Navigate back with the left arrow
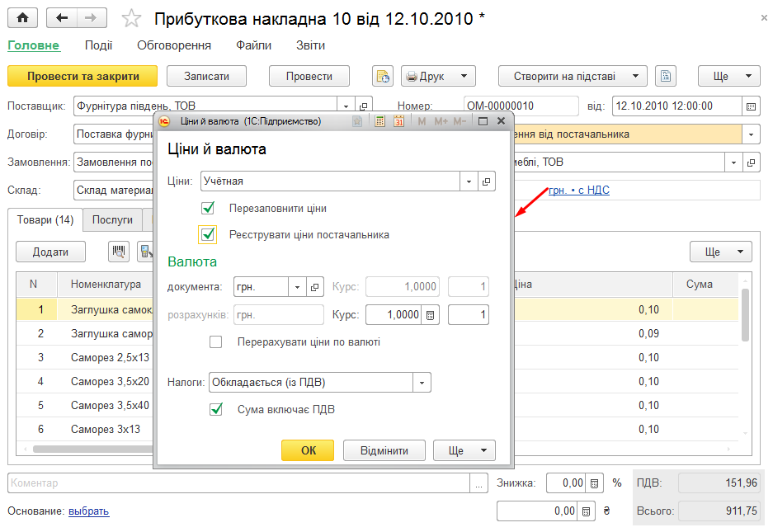This screenshot has width=773, height=532. tap(62, 18)
